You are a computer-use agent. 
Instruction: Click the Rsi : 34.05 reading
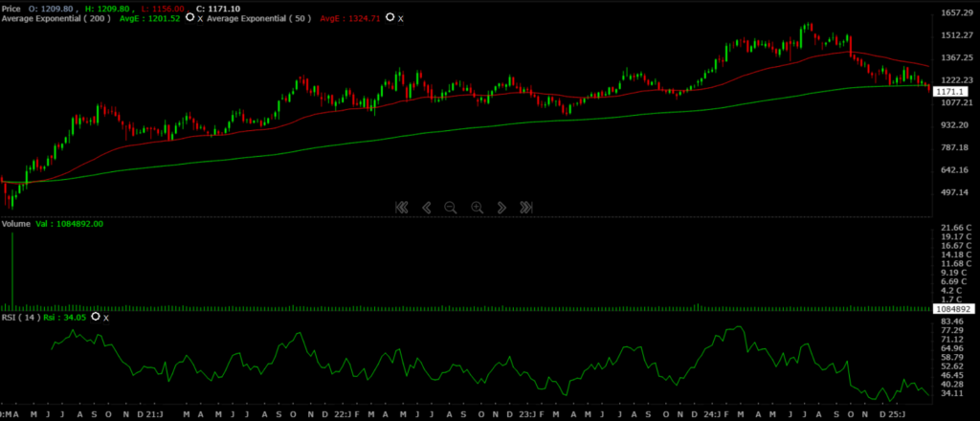coord(66,318)
